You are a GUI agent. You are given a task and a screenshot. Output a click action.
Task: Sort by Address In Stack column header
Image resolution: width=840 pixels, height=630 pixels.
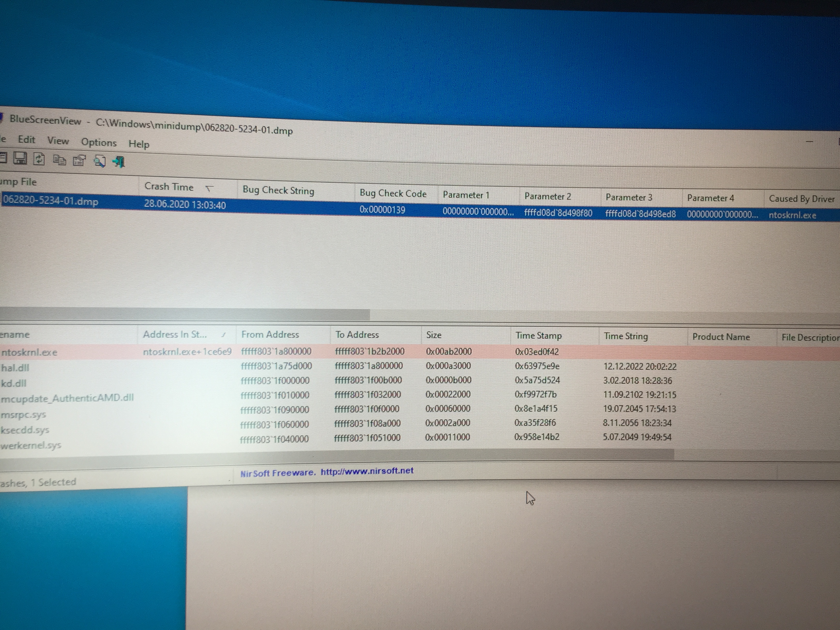click(175, 335)
